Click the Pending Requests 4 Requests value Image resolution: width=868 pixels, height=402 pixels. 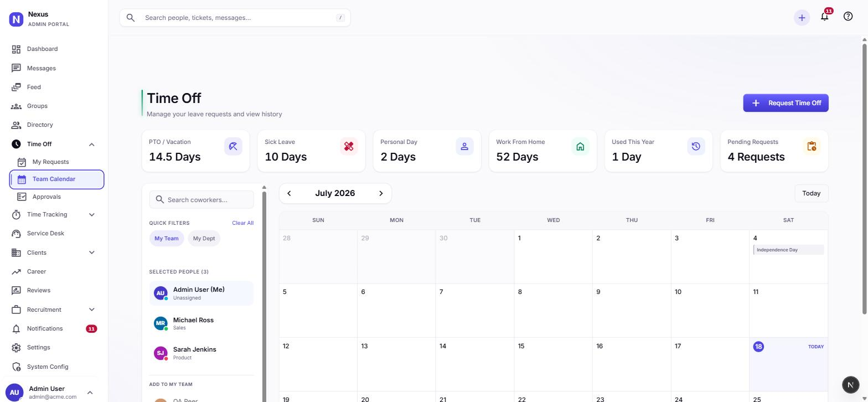point(756,157)
